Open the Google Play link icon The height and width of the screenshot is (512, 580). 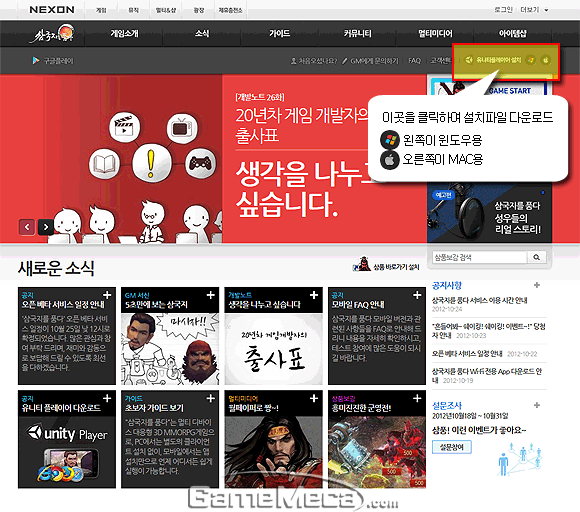click(x=36, y=60)
